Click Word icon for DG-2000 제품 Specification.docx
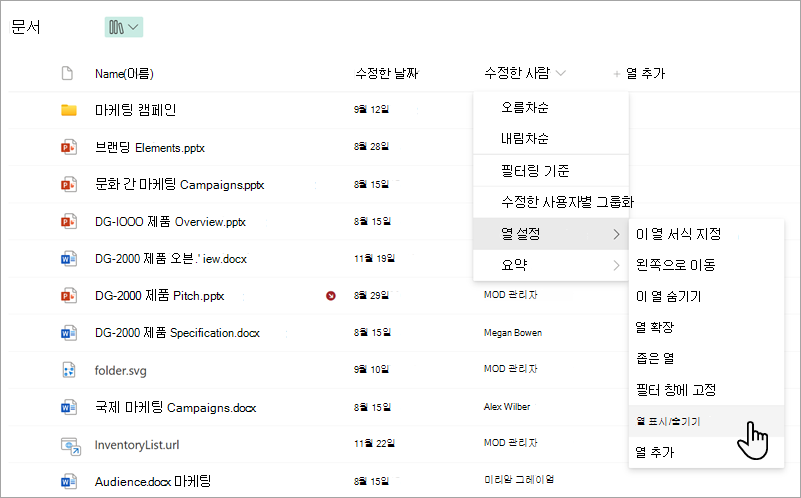The width and height of the screenshot is (801, 498). (69, 333)
